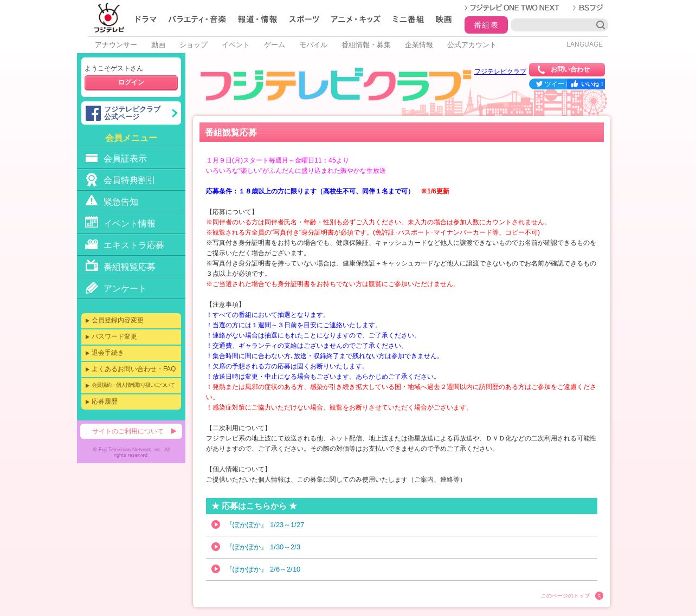Open the ミニ番組 menu
The image size is (696, 616).
[408, 20]
